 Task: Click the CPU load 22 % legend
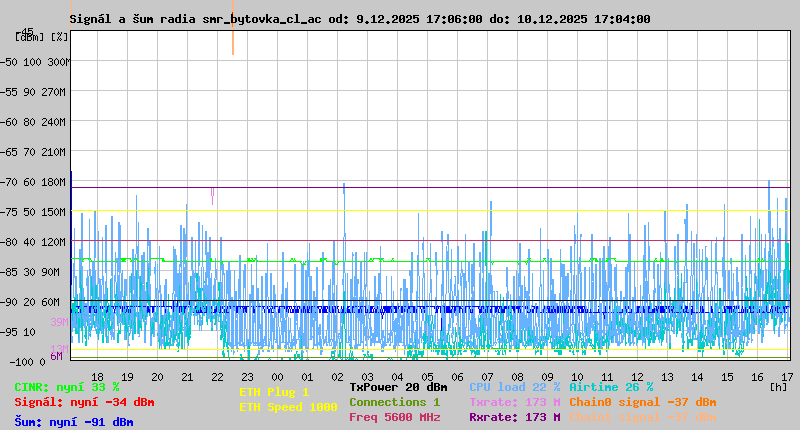point(514,387)
